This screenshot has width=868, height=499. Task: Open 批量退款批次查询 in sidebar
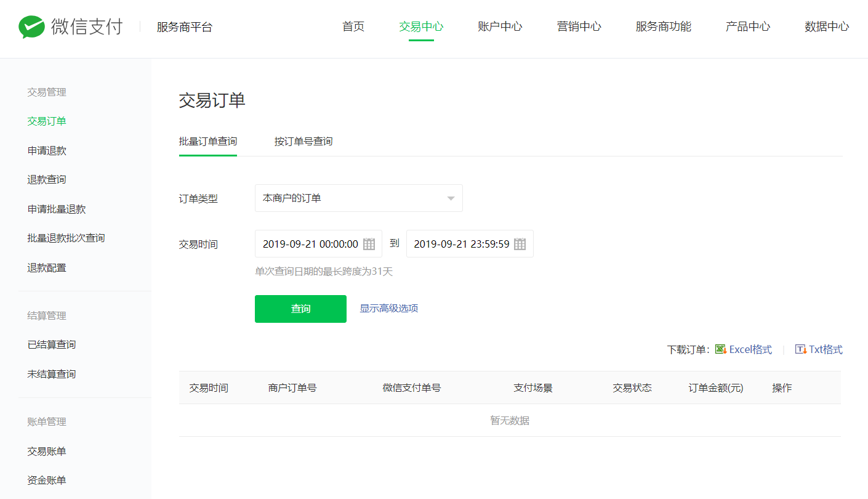coord(66,238)
